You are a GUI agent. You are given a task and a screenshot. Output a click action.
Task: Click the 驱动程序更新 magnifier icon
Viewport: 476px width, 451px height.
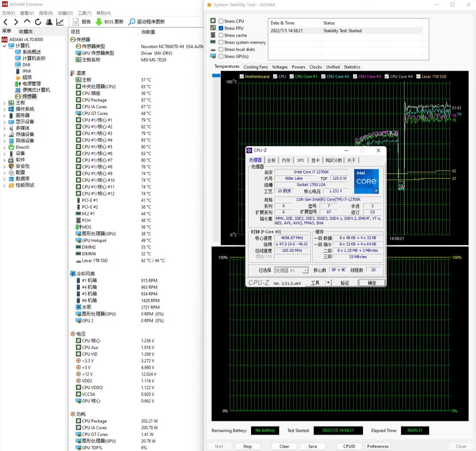pos(132,22)
